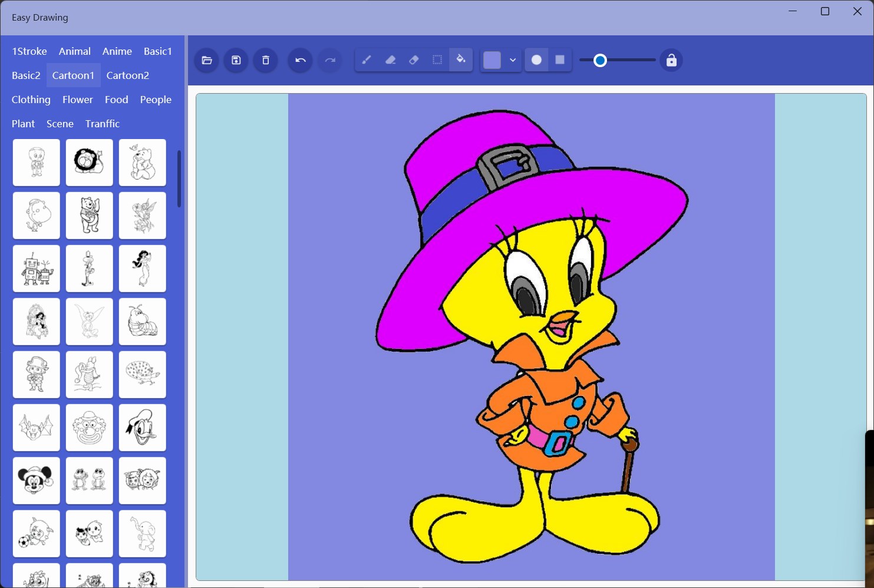Select the brush tool
Screen dimensions: 874x588
367,60
